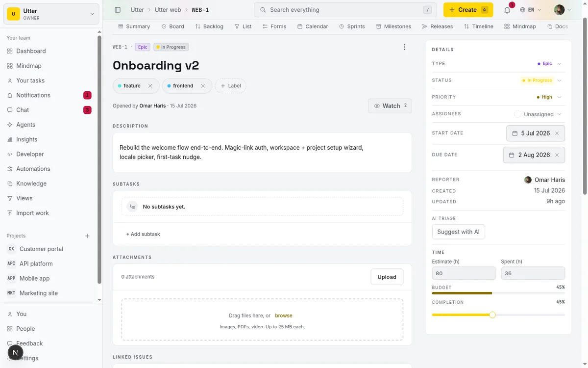Viewport: 588px width, 368px height.
Task: Remove the frontend label
Action: click(x=203, y=86)
